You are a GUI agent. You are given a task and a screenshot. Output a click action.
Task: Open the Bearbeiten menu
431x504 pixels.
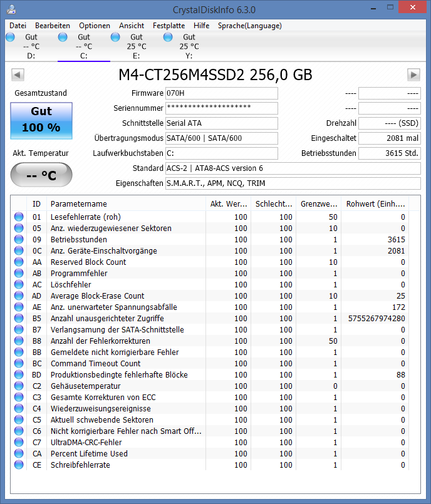click(x=53, y=26)
